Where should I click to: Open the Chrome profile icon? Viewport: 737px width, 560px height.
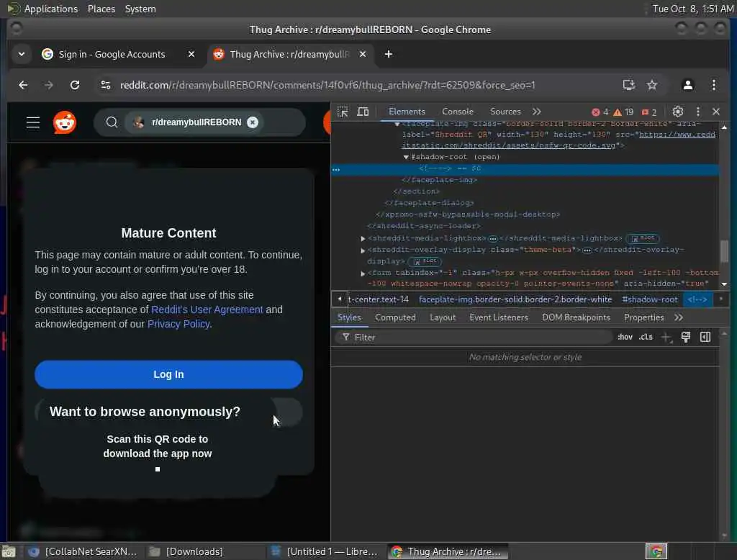pyautogui.click(x=687, y=85)
